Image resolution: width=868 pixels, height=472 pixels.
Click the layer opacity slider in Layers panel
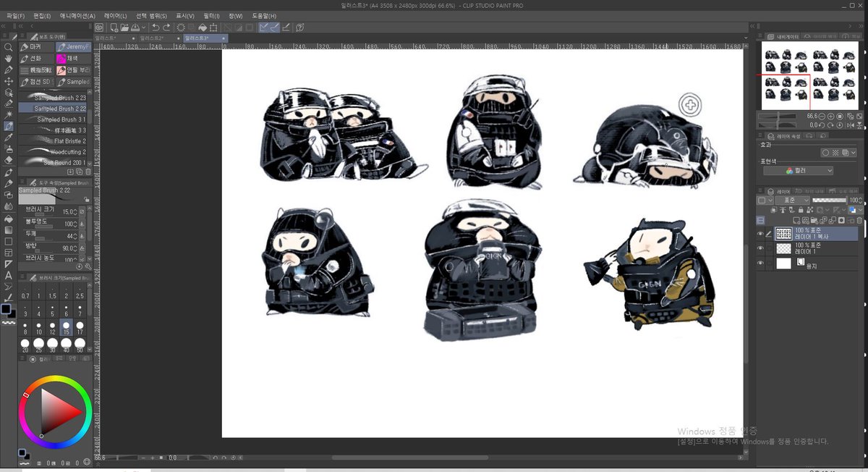(829, 200)
